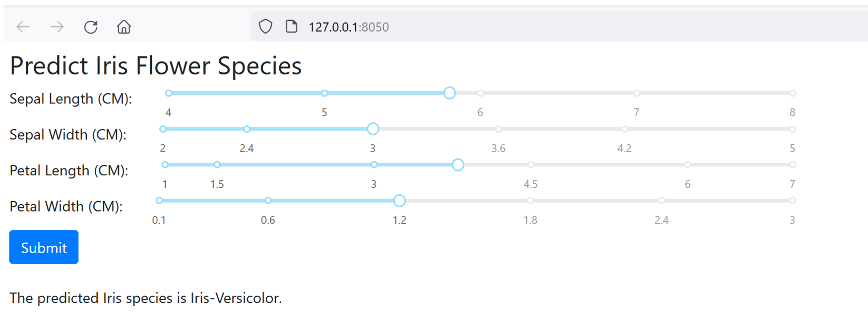Click the page info document icon

point(292,26)
